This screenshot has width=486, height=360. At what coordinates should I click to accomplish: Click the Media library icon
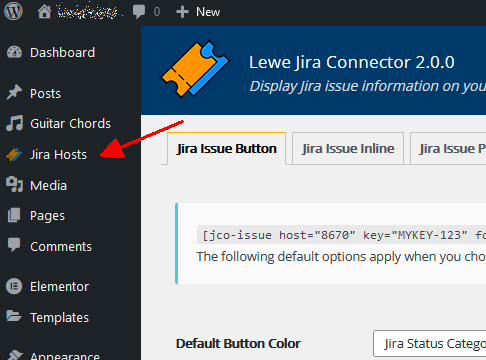click(14, 184)
